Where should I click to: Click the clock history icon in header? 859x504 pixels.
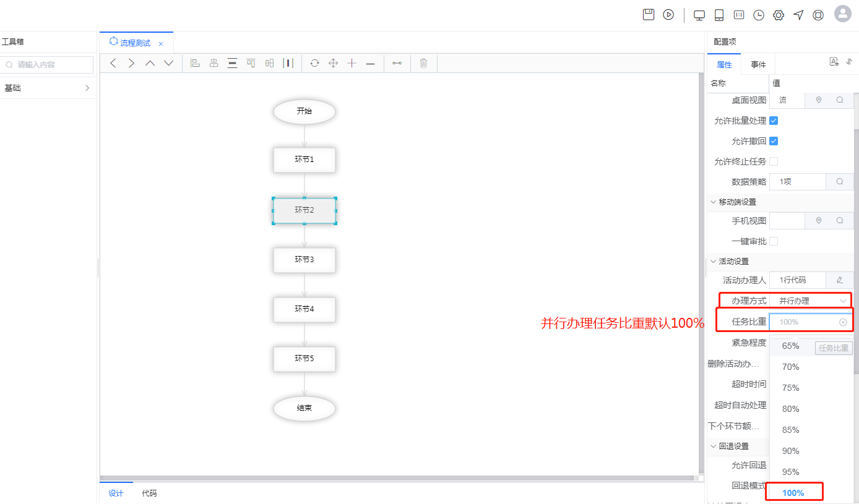click(759, 15)
